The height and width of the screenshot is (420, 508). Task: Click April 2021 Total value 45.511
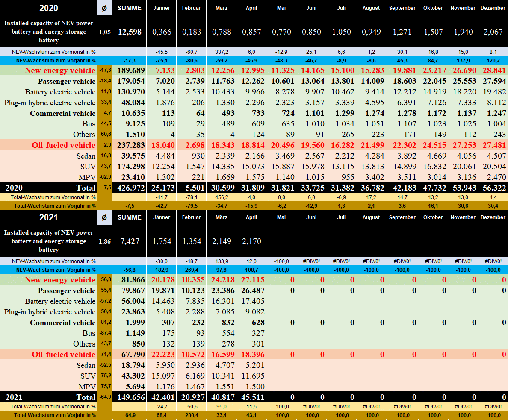pyautogui.click(x=251, y=397)
